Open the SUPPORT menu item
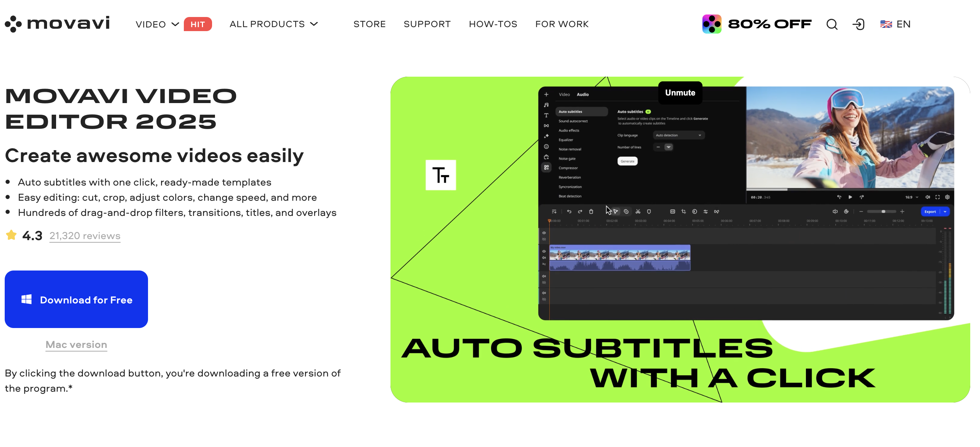 point(427,24)
